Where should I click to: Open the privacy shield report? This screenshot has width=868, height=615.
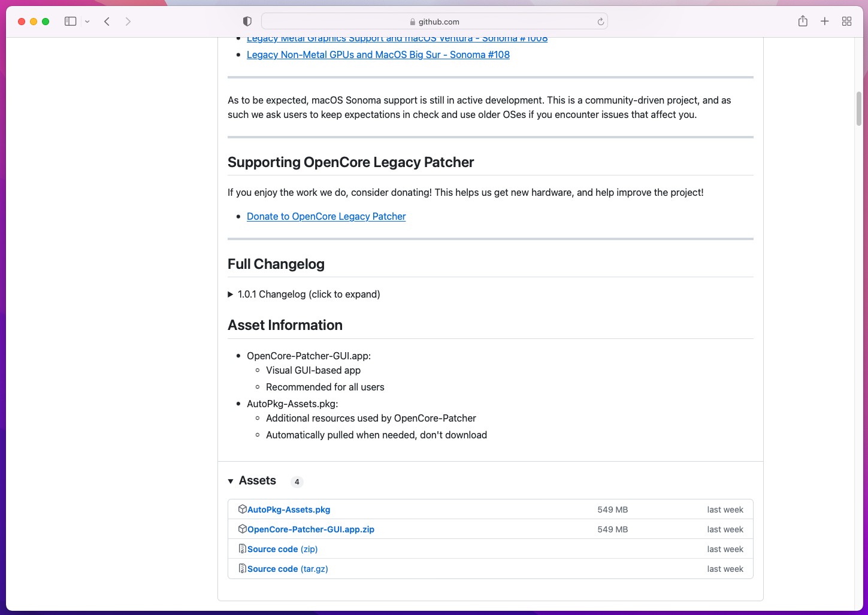pos(247,22)
